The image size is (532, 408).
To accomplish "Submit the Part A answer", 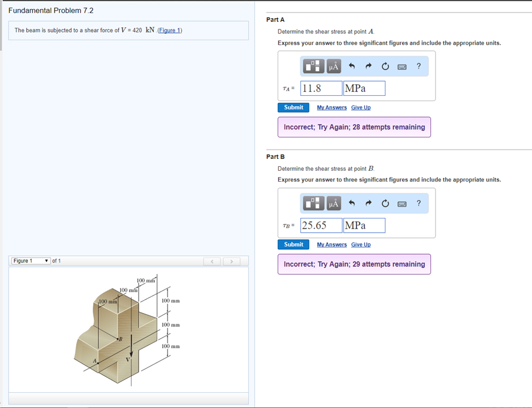I will click(294, 107).
